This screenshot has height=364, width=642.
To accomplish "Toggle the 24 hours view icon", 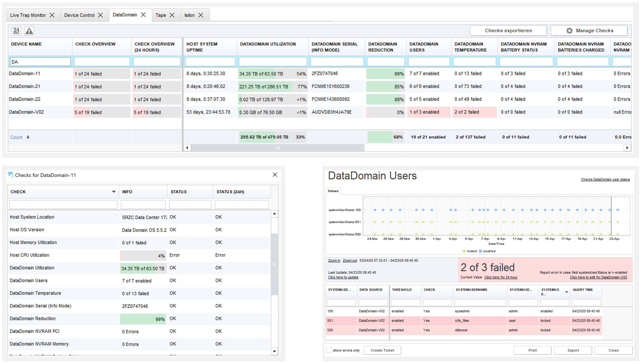I will tap(16, 31).
